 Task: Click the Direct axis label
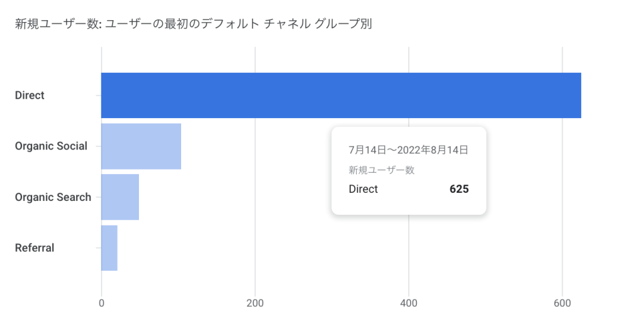(30, 95)
